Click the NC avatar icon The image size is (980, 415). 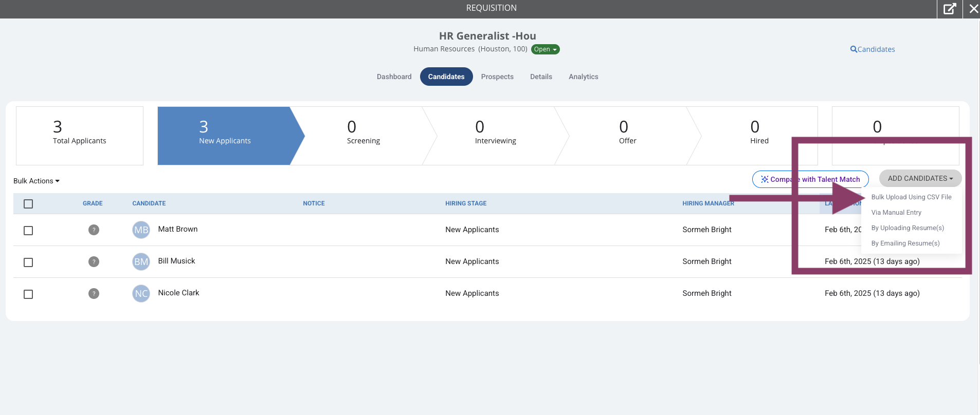click(141, 293)
